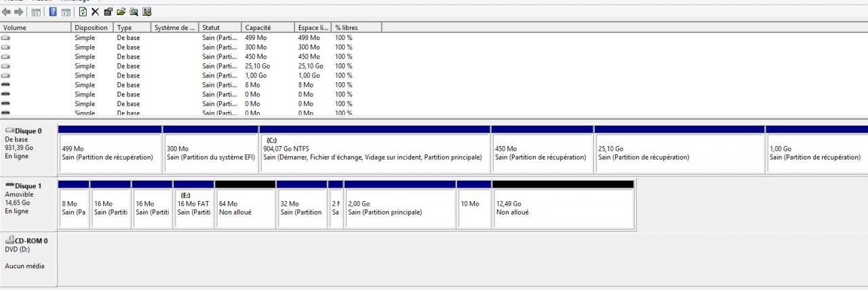Open help with the blue question-mark icon
The width and height of the screenshot is (868, 290).
53,12
